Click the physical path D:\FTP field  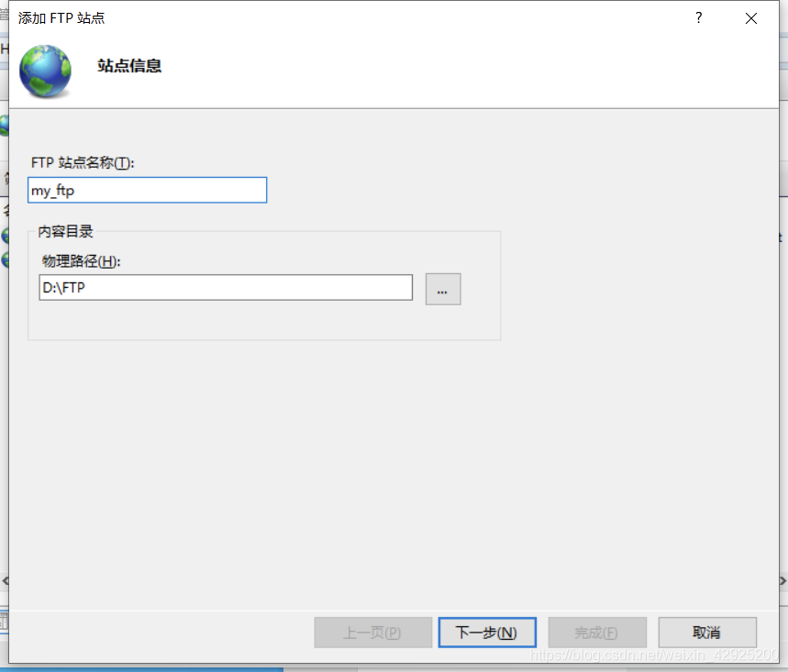tap(226, 288)
